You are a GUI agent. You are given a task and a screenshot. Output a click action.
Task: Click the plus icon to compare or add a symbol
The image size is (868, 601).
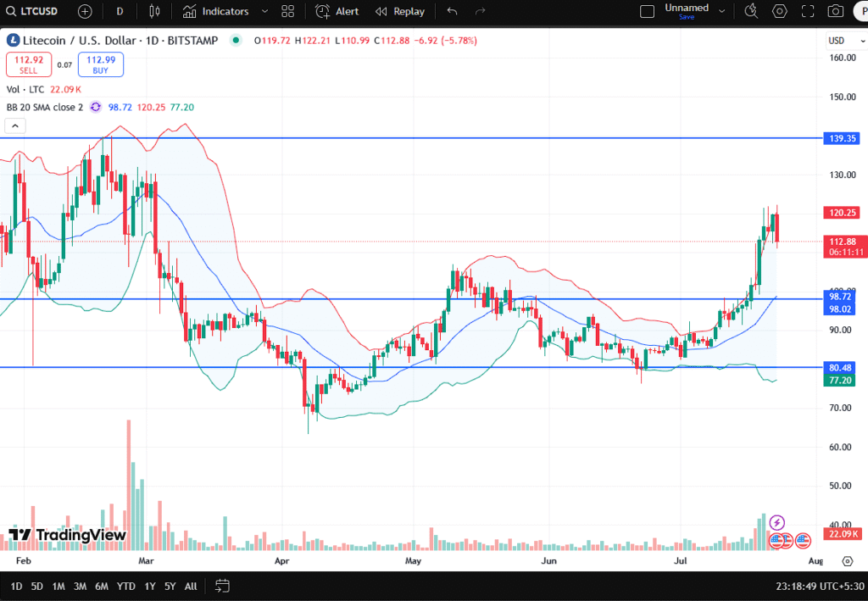(x=85, y=11)
